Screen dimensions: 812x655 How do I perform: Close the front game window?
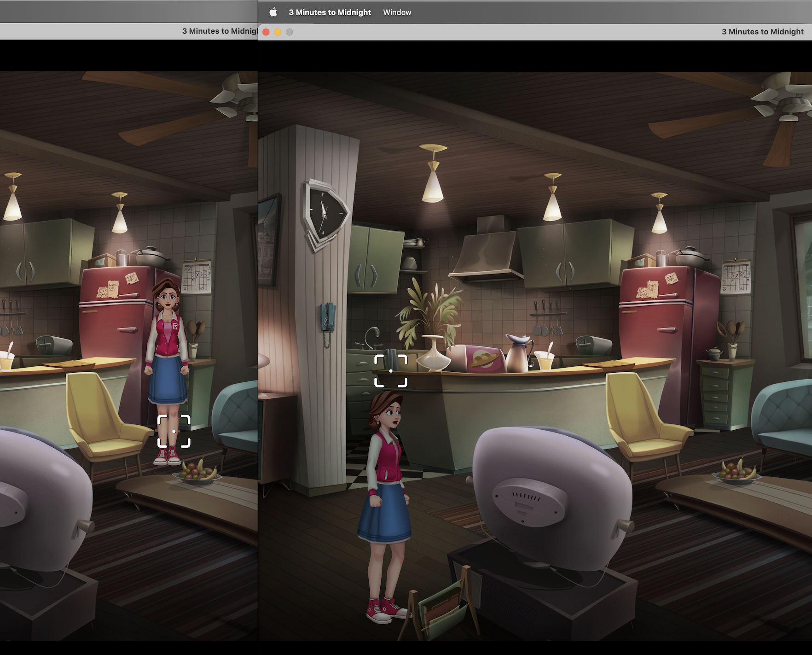click(266, 32)
